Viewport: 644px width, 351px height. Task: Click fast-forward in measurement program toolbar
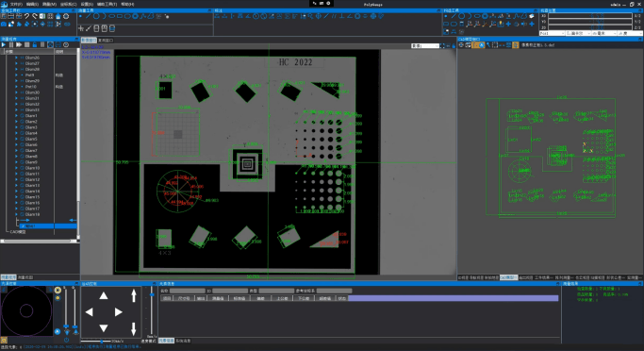tap(19, 44)
